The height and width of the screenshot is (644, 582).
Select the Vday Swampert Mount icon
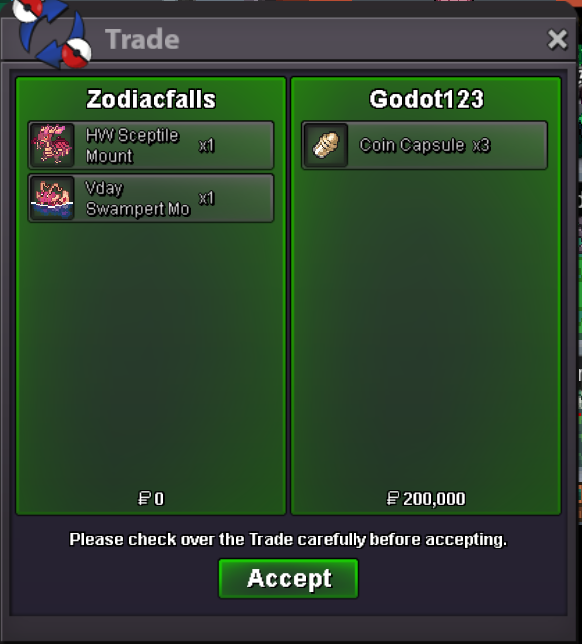click(x=52, y=198)
